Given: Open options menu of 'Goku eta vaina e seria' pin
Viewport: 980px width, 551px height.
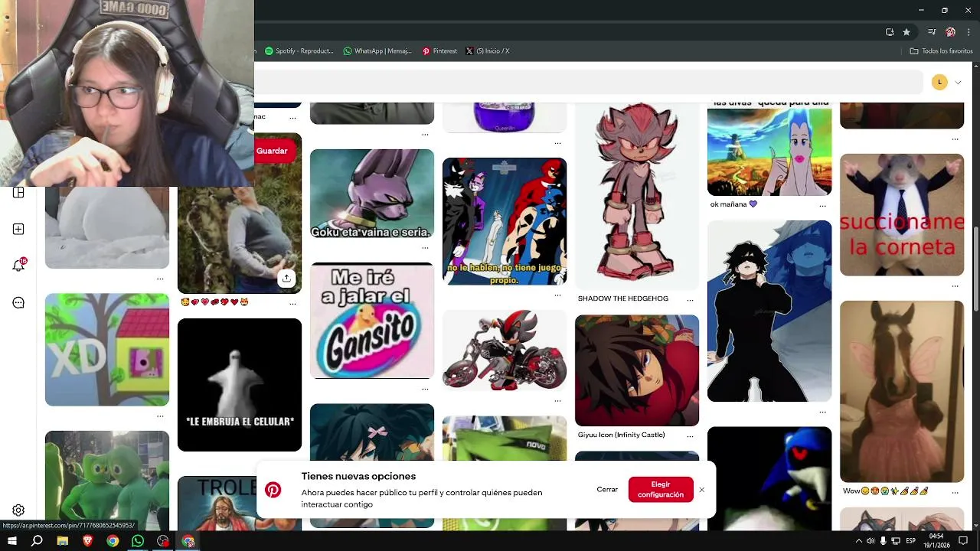Looking at the screenshot, I should (x=425, y=248).
